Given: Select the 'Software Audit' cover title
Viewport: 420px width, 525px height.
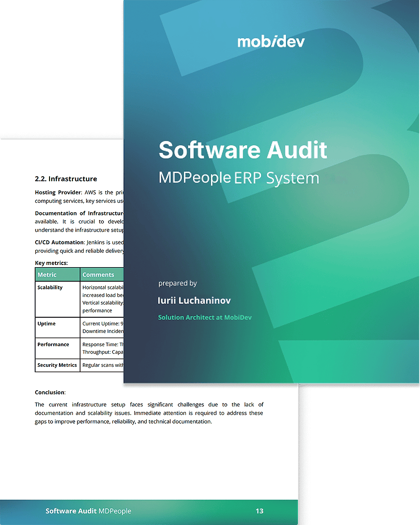Looking at the screenshot, I should tap(243, 150).
